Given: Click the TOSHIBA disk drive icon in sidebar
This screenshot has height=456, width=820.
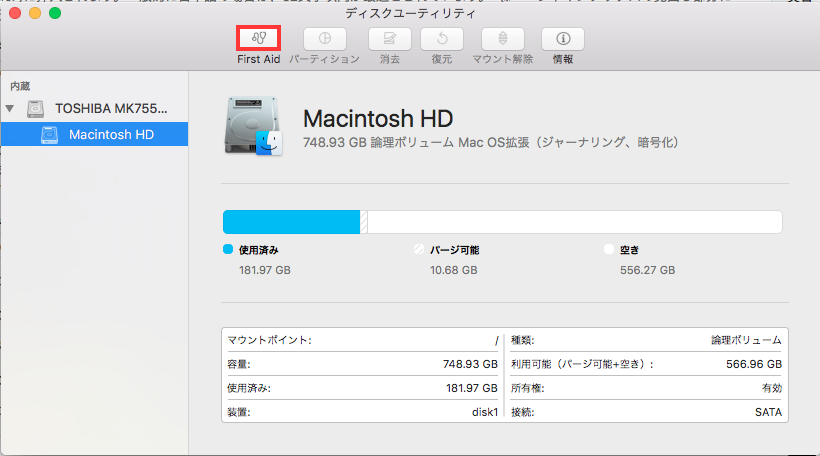Looking at the screenshot, I should pos(36,109).
